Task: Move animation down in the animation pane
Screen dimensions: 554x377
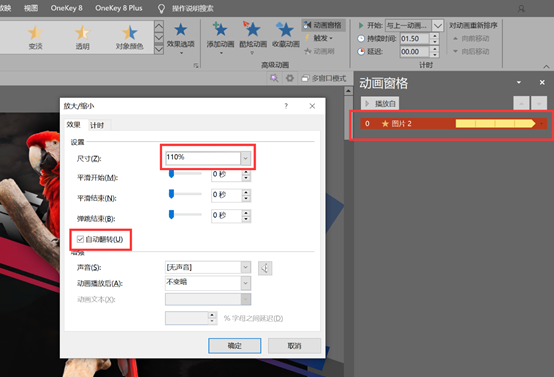Action: pos(539,104)
